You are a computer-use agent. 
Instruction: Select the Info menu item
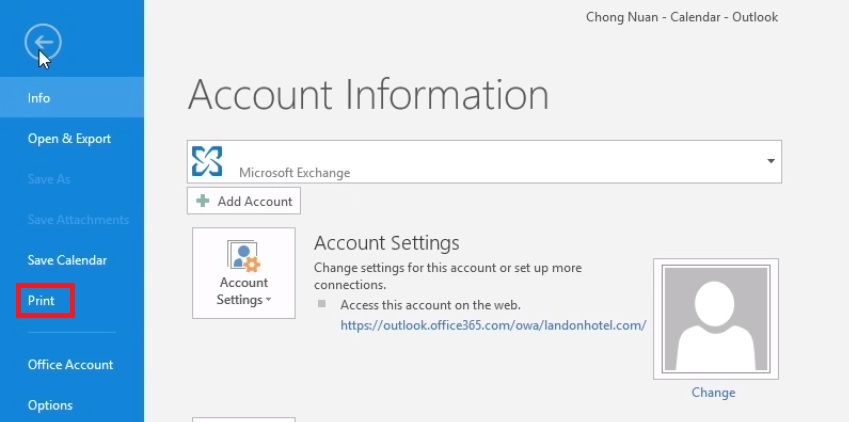coord(39,98)
